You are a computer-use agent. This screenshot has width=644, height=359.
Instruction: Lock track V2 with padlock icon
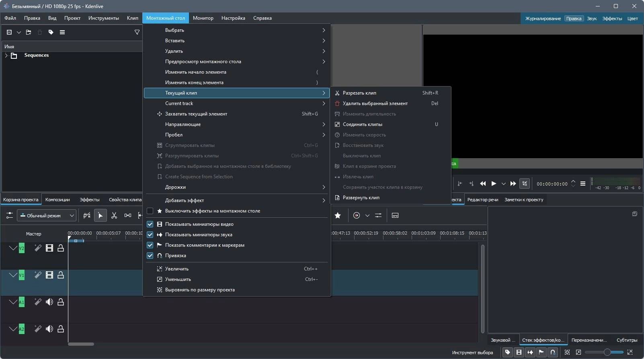[x=61, y=248]
